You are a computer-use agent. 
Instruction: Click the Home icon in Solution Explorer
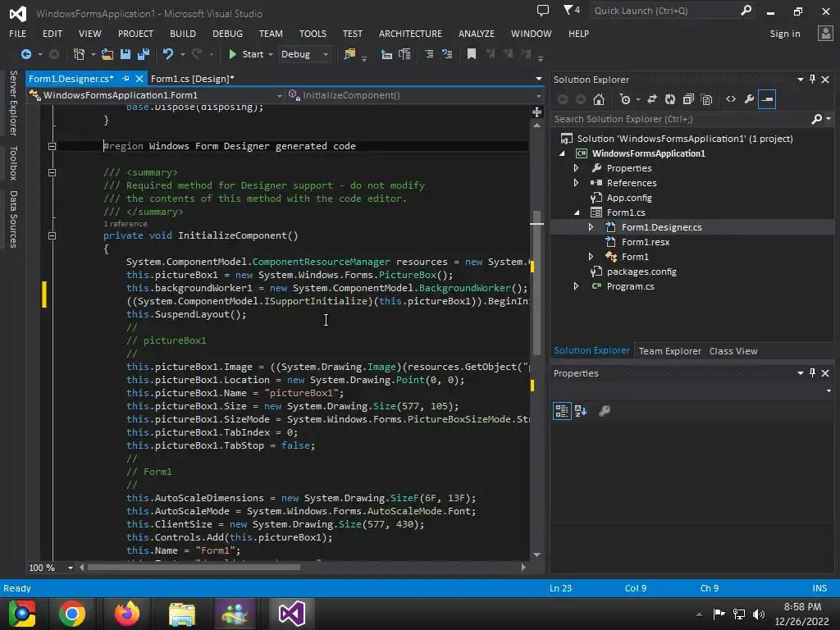[x=599, y=99]
